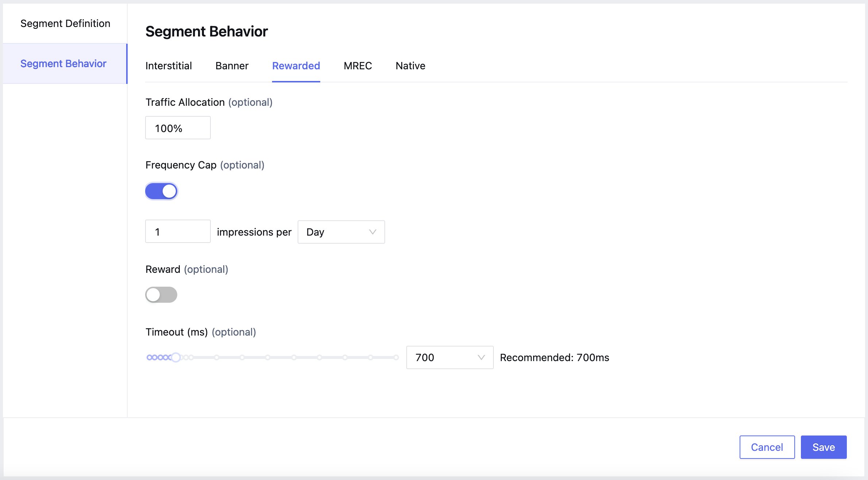868x480 pixels.
Task: Select the Rewarded tab
Action: point(296,66)
